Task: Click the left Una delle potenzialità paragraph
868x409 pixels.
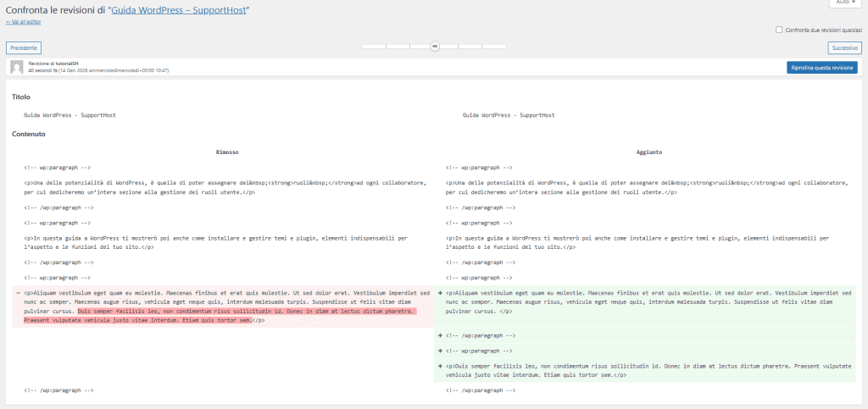Action: pos(225,187)
